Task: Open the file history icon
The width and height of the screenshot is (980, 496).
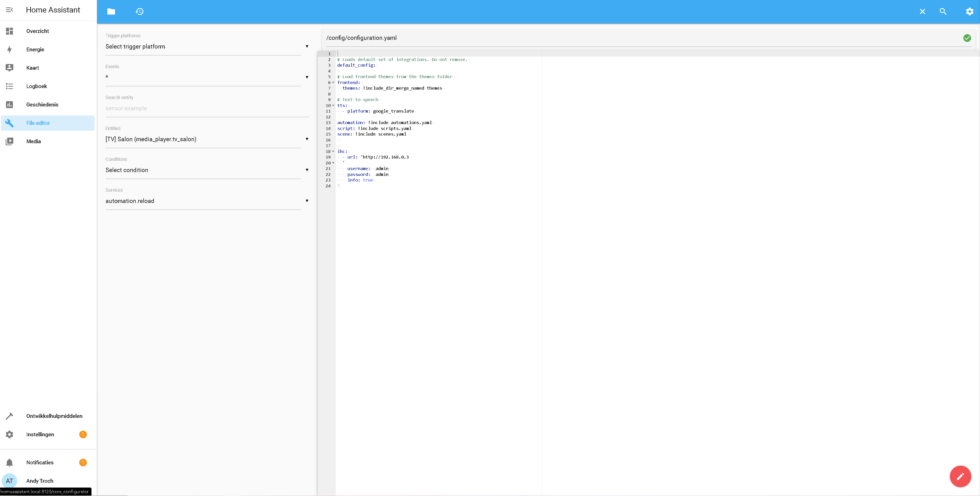Action: click(x=140, y=11)
